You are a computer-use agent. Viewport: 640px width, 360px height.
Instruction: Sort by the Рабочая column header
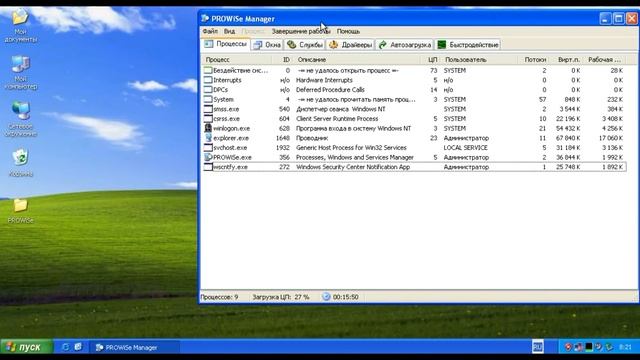coord(604,60)
